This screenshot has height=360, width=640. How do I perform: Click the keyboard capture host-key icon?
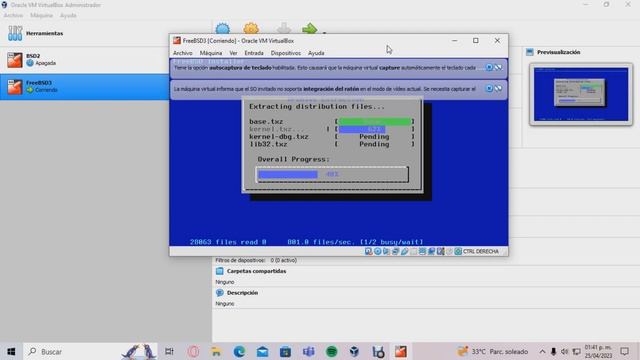tap(458, 251)
